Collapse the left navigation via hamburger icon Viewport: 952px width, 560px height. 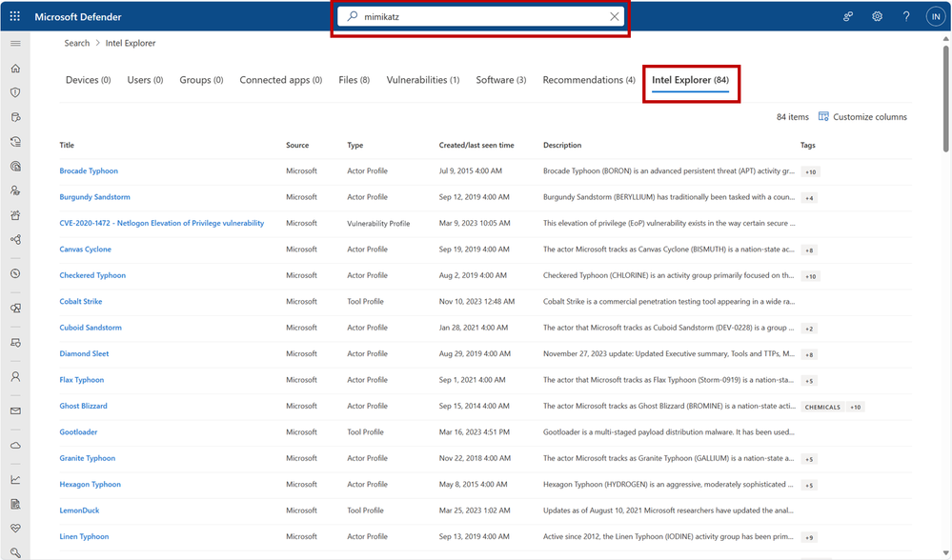(x=15, y=42)
